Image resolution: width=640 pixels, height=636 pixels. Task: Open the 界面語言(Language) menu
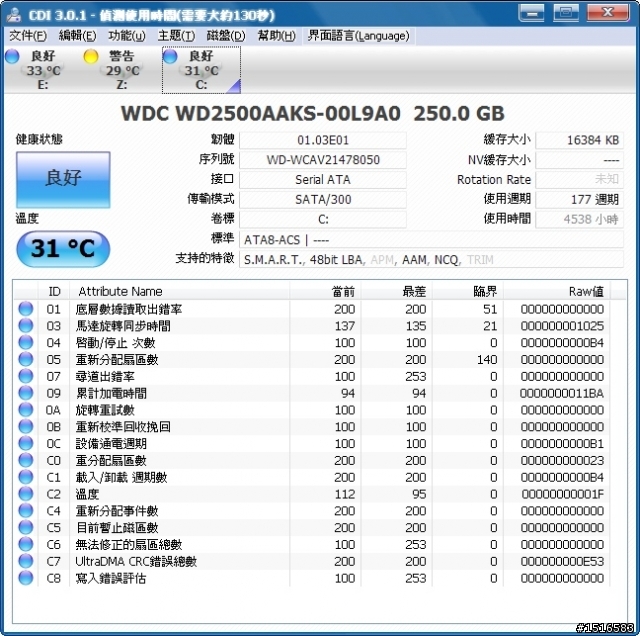358,36
